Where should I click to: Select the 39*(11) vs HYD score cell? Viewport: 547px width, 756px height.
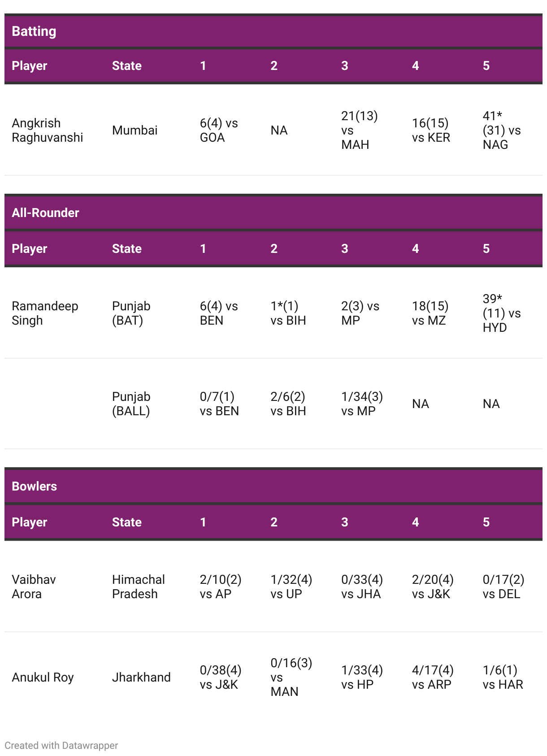502,313
